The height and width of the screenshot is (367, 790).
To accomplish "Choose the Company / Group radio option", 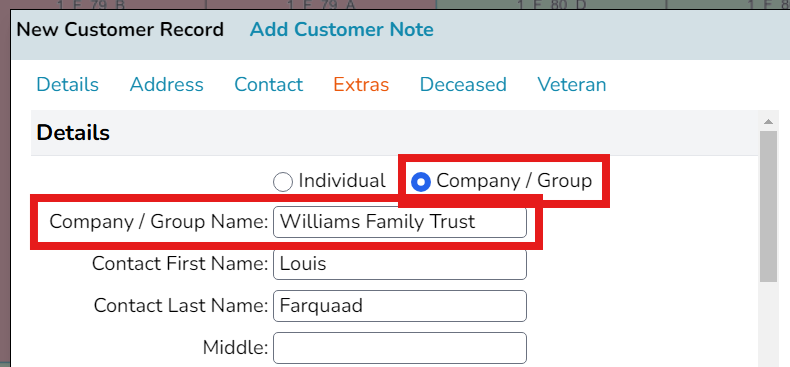I will pyautogui.click(x=421, y=182).
